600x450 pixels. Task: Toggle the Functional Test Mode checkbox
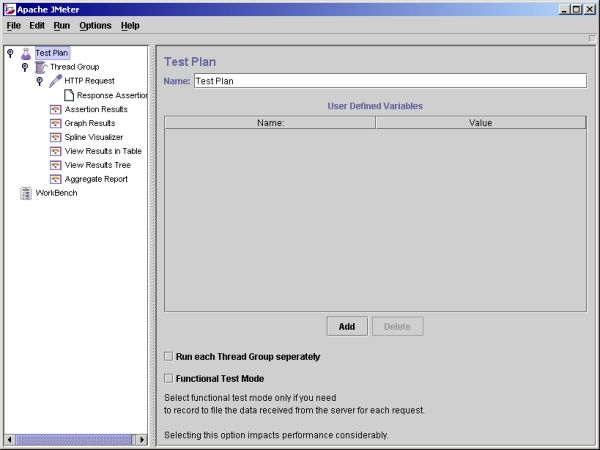[168, 379]
